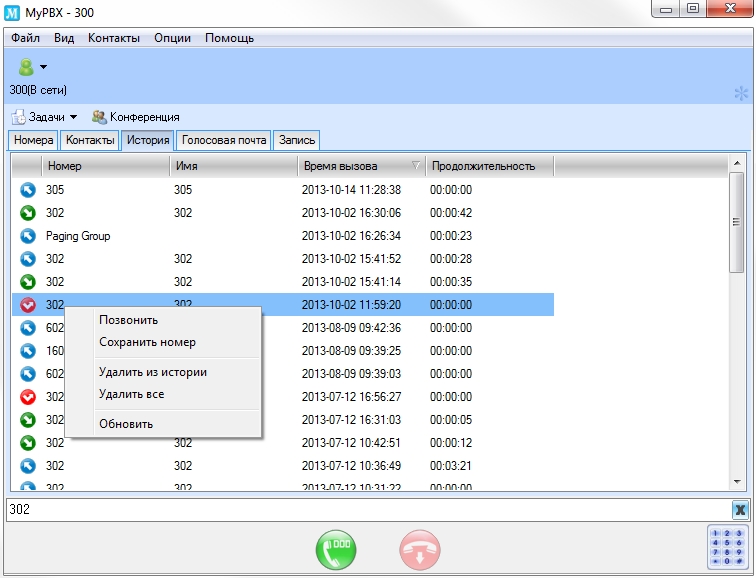Click the green call handset button

(336, 550)
